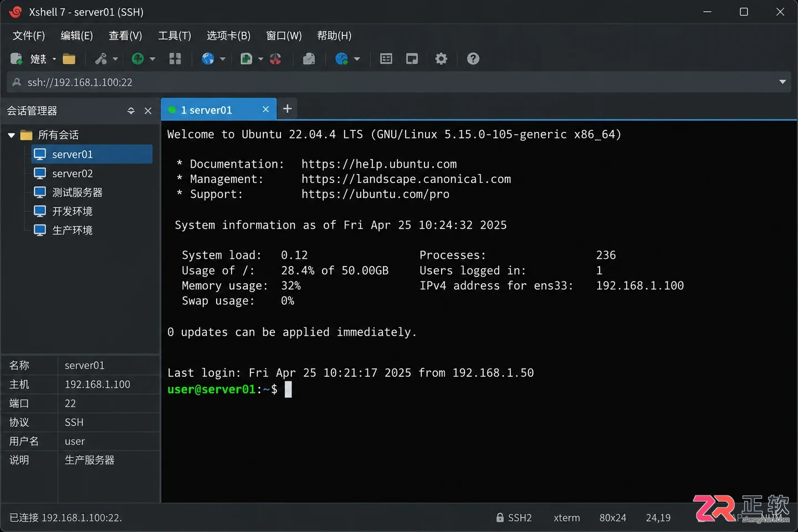The width and height of the screenshot is (798, 532).
Task: Click the red-and-gray round toolbar icon
Action: click(x=275, y=59)
